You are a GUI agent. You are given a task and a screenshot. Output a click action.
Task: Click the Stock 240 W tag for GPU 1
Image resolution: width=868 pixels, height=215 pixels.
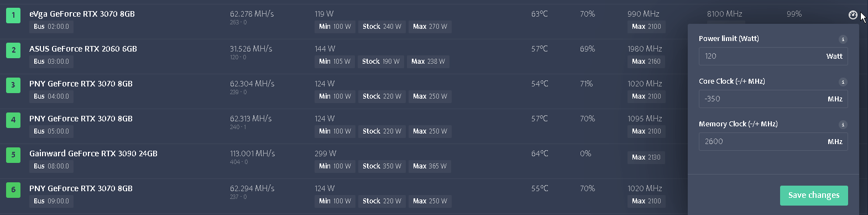coord(382,27)
